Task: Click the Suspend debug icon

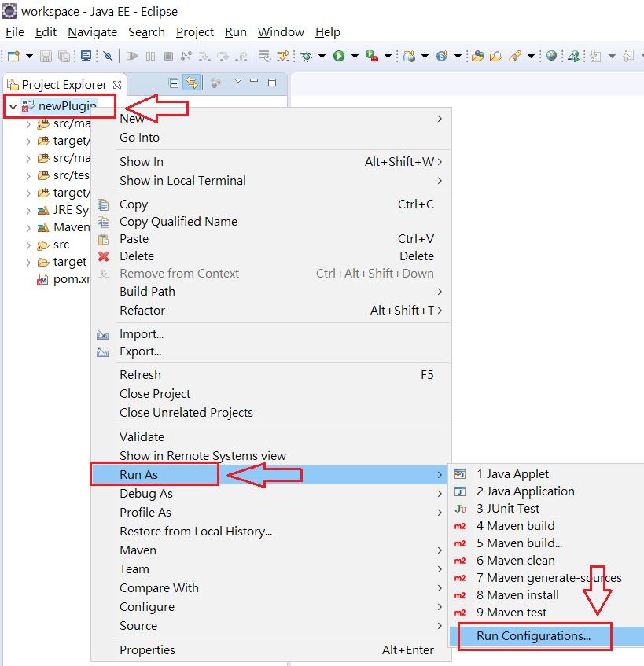Action: coord(150,56)
